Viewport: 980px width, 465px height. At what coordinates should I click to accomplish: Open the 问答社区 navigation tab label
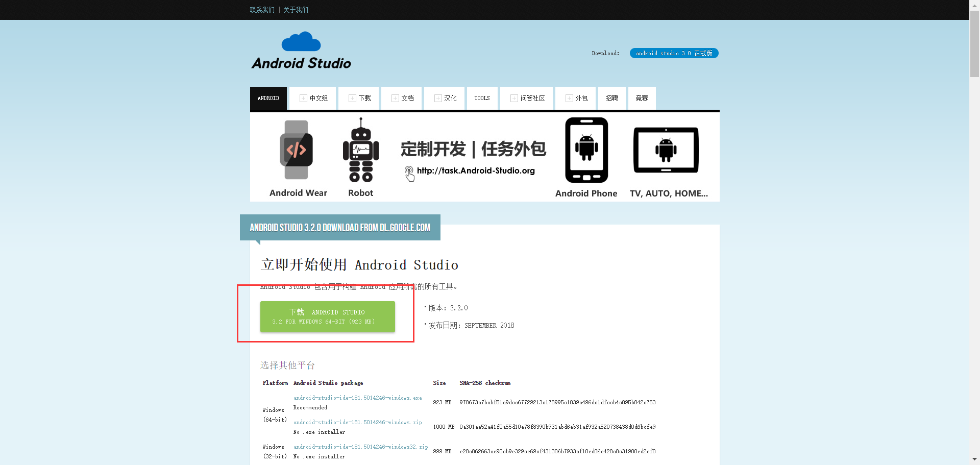click(533, 98)
